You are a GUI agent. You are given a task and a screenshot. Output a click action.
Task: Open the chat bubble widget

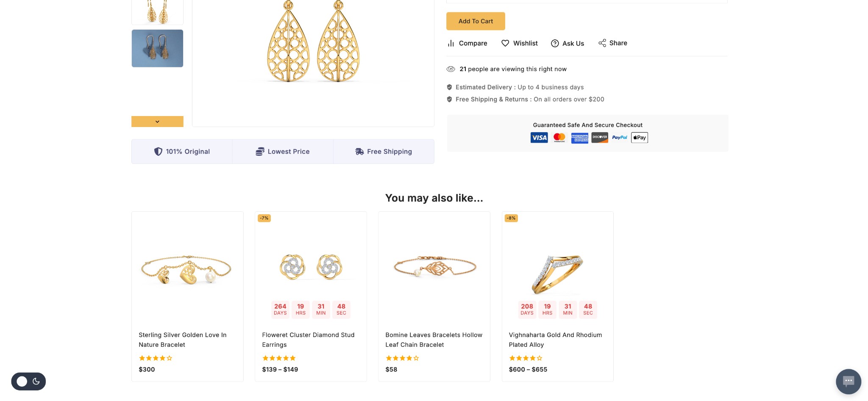pyautogui.click(x=848, y=381)
